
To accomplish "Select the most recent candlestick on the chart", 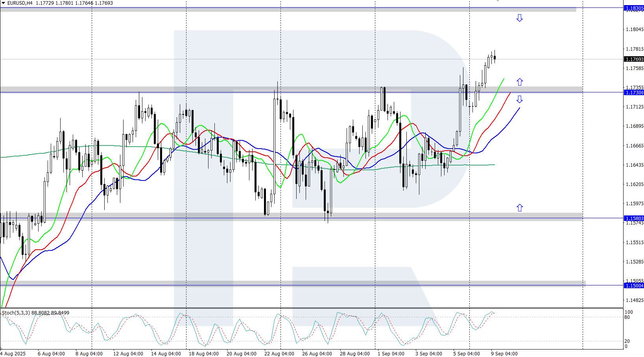I will pos(495,58).
